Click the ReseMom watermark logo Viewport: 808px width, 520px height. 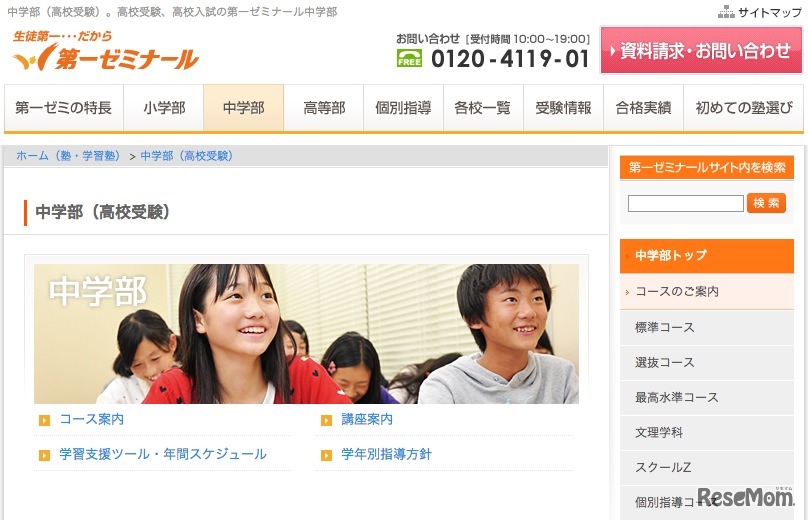pyautogui.click(x=746, y=497)
